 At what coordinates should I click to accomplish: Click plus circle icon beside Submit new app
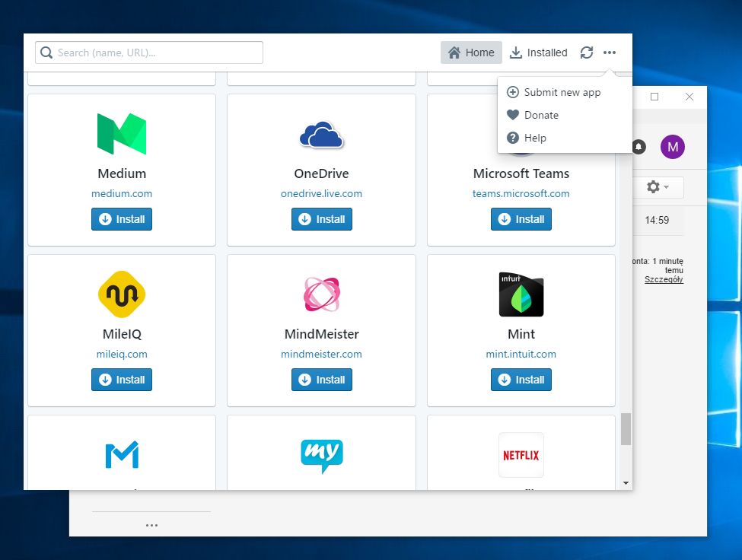512,92
